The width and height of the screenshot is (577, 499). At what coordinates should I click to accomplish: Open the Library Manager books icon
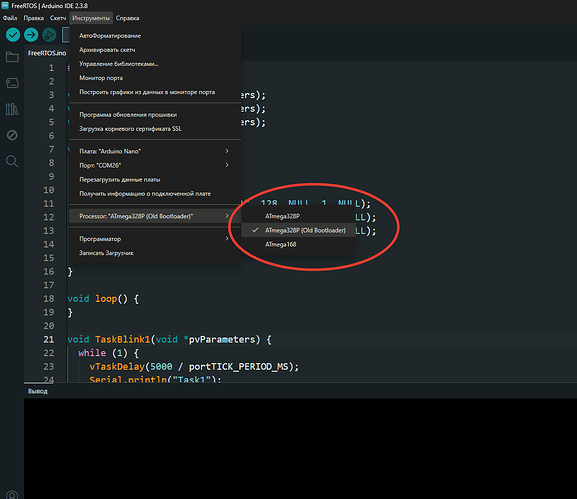(12, 109)
